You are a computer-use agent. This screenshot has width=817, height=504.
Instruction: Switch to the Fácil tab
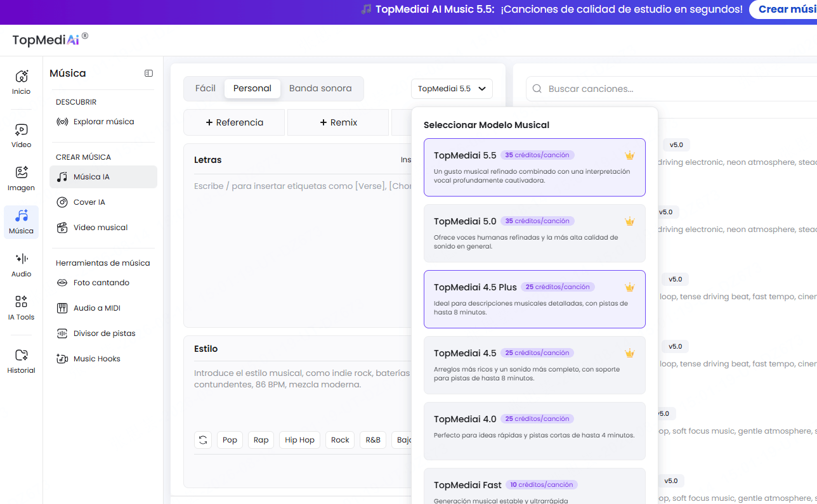[205, 89]
